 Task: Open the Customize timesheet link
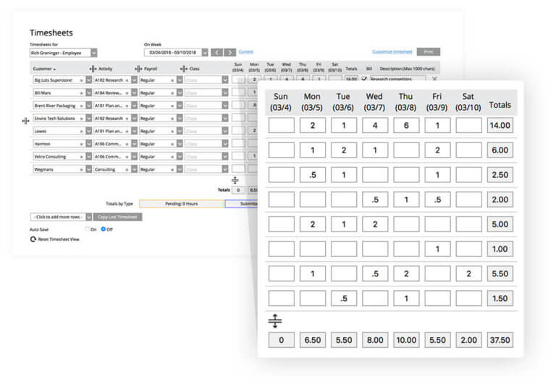pos(392,51)
